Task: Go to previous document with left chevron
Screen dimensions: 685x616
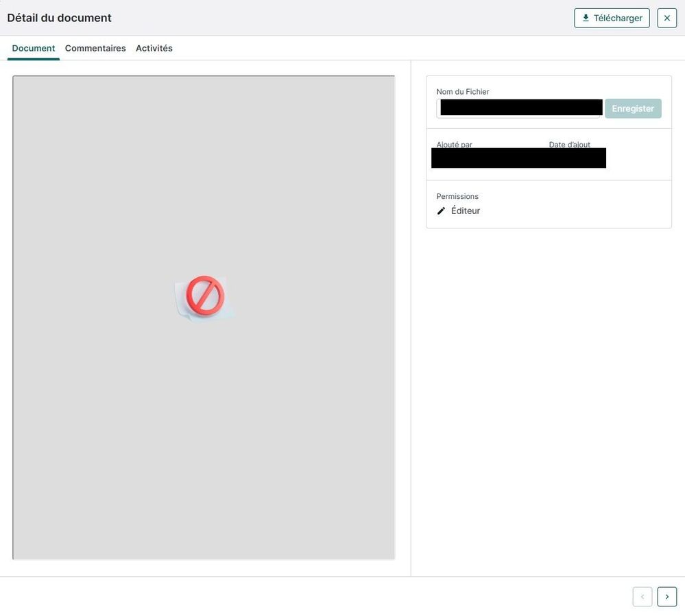Action: point(642,597)
